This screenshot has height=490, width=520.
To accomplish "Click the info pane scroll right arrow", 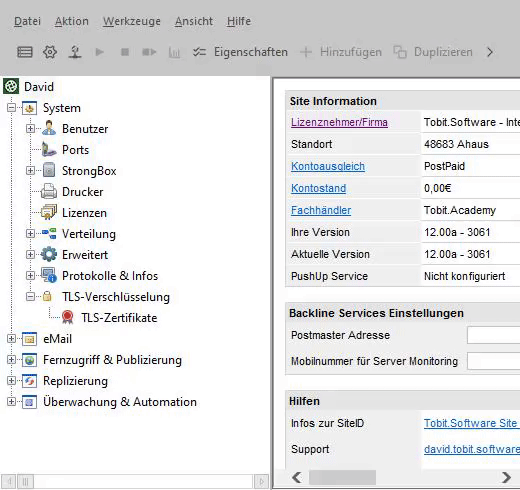I will (506, 477).
